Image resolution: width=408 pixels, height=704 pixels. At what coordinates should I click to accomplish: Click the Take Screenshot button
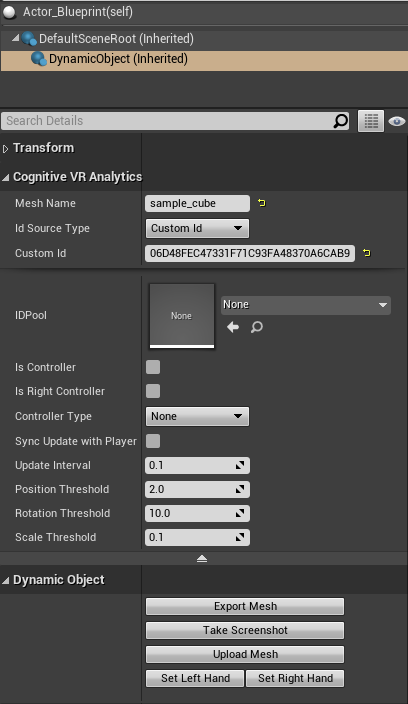click(245, 630)
